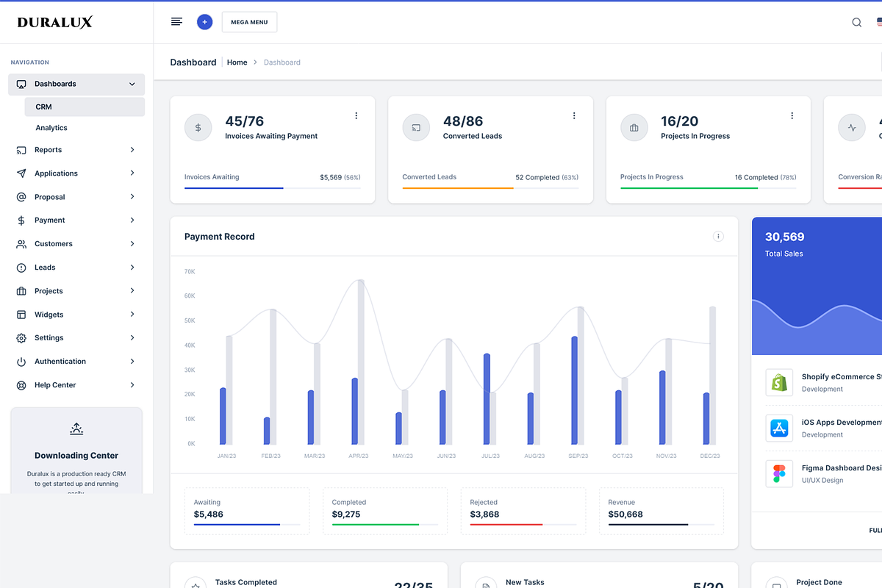Click the Proposal at-sign icon
Screen dimensions: 882x588
pos(21,197)
